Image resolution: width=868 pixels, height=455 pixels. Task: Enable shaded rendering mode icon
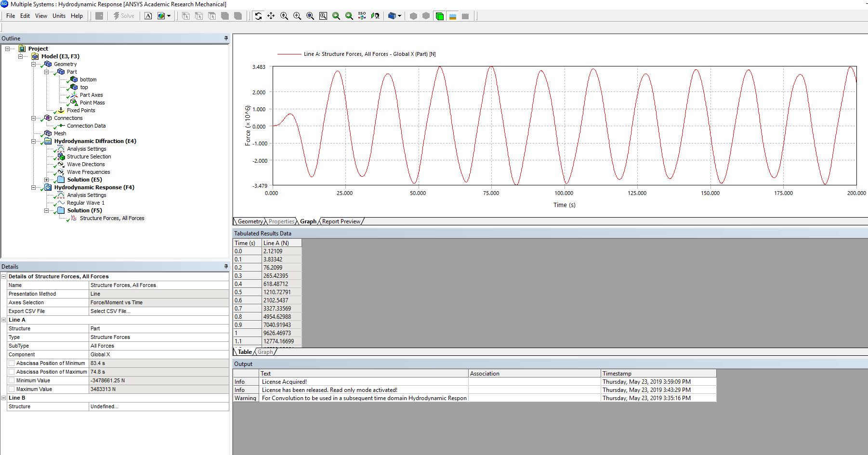(440, 16)
